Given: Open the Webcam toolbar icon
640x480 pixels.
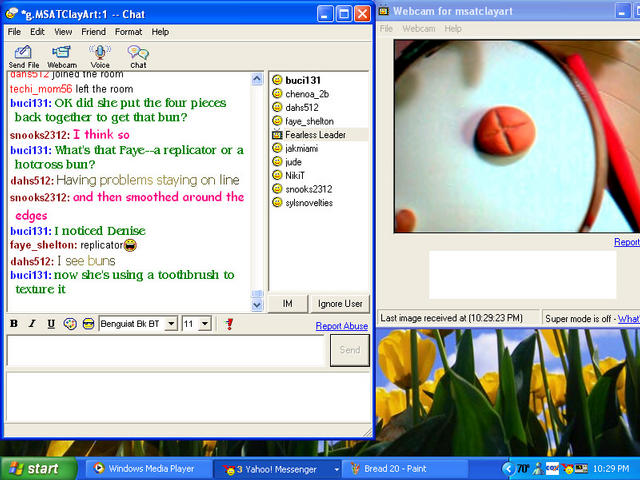Looking at the screenshot, I should [62, 57].
